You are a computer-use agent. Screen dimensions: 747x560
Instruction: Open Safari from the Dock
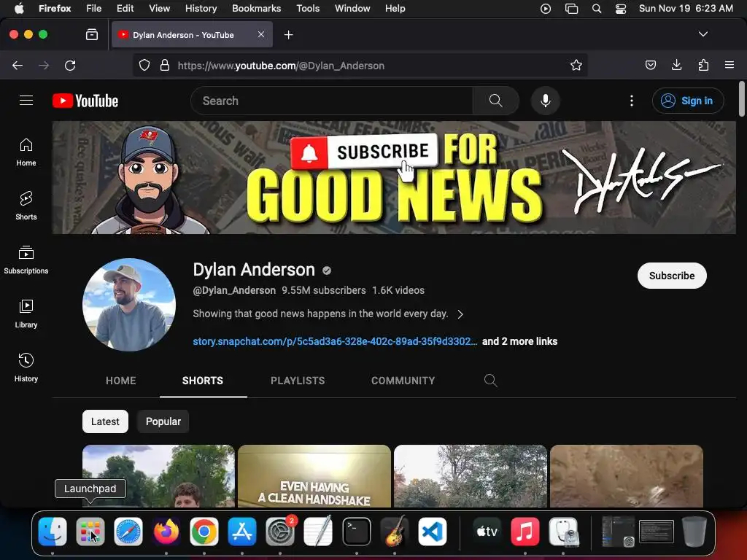click(x=128, y=532)
